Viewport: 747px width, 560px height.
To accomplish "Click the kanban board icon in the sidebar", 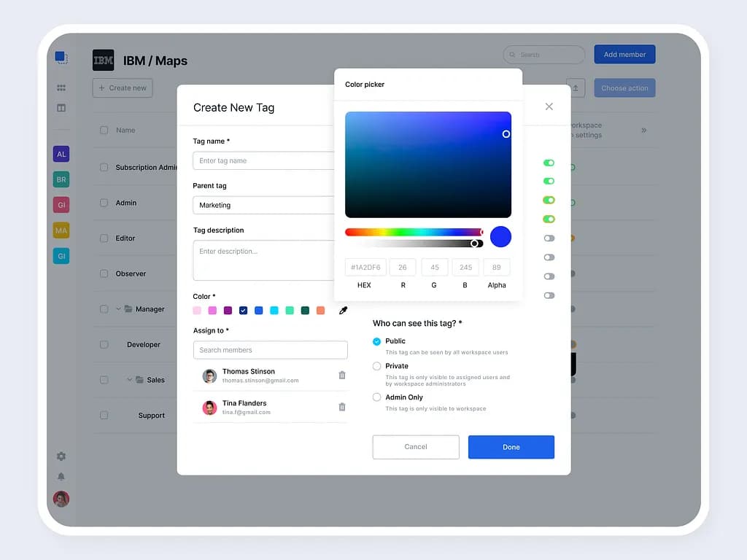I will pos(61,108).
